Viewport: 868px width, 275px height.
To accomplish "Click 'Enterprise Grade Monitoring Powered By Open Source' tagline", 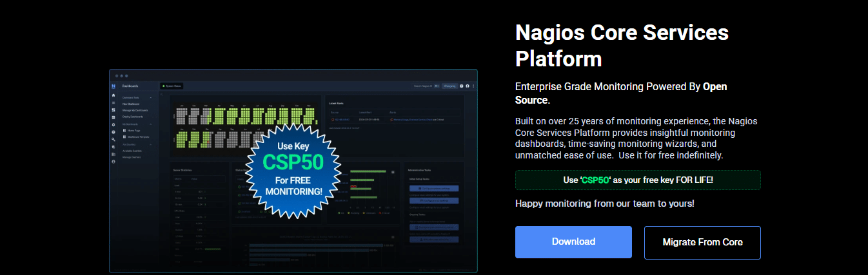I will 621,93.
